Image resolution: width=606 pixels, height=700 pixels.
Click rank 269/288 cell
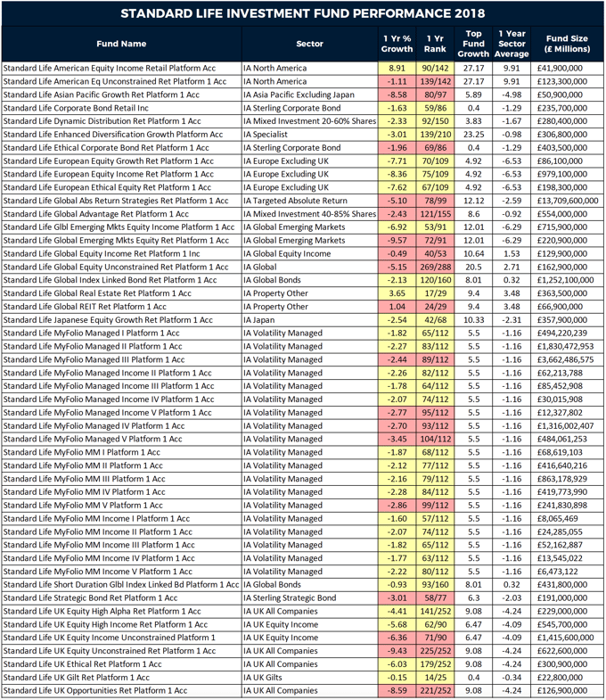click(435, 267)
